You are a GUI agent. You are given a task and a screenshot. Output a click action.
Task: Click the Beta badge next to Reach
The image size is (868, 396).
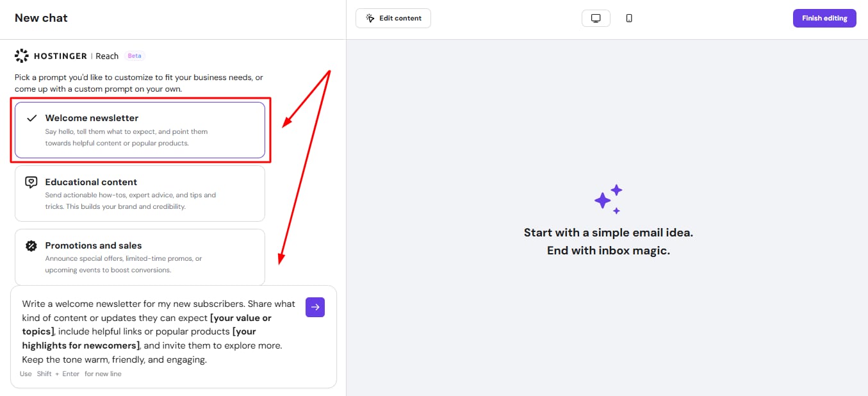click(x=135, y=56)
